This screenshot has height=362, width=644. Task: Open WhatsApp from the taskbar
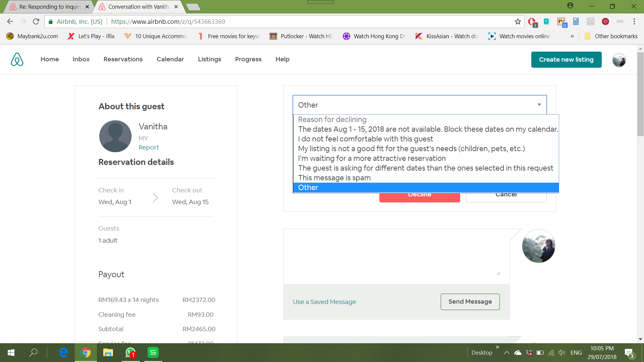(130, 353)
